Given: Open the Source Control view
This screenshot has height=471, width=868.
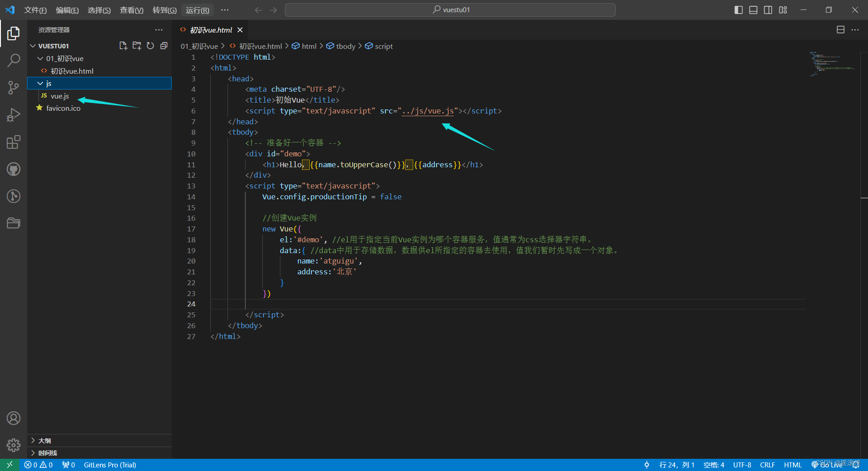Looking at the screenshot, I should coord(14,88).
